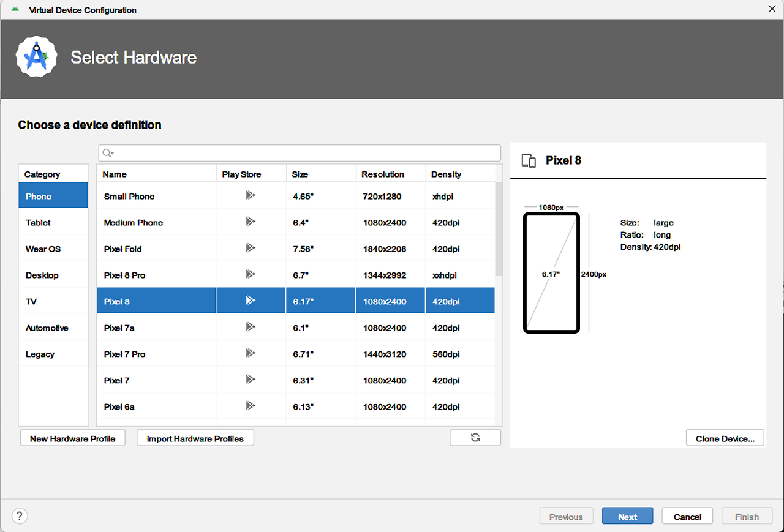The width and height of the screenshot is (784, 532).
Task: Sort by Play Store column header
Action: (251, 174)
